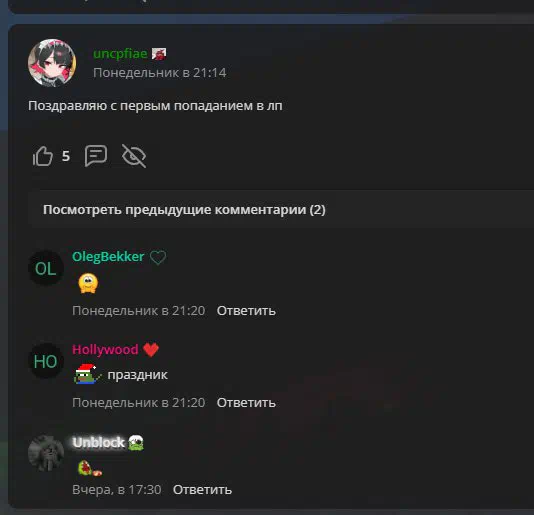This screenshot has width=534, height=515.
Task: Click the post timestamp Понедельник в 21:14
Action: (x=160, y=73)
